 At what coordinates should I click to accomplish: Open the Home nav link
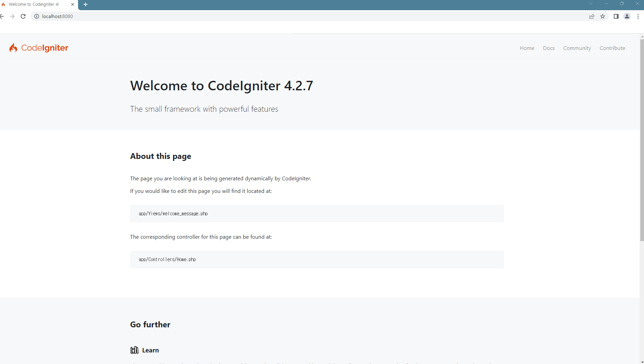coord(527,48)
